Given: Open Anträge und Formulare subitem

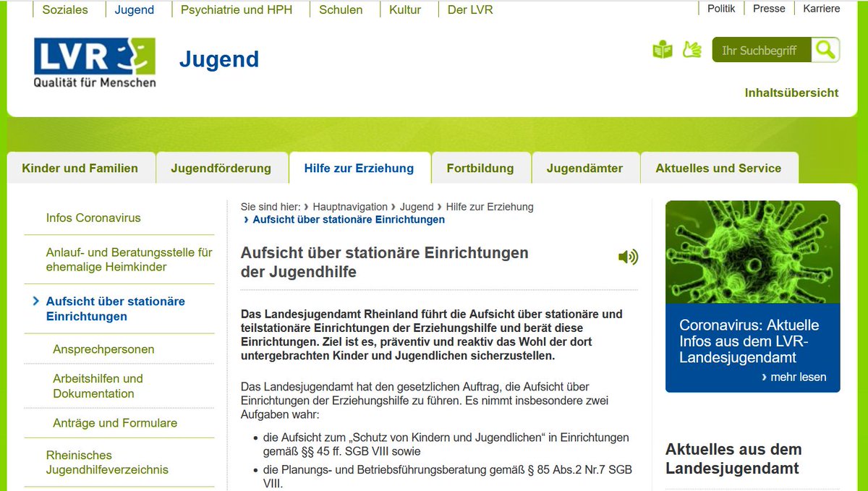Looking at the screenshot, I should (x=115, y=423).
